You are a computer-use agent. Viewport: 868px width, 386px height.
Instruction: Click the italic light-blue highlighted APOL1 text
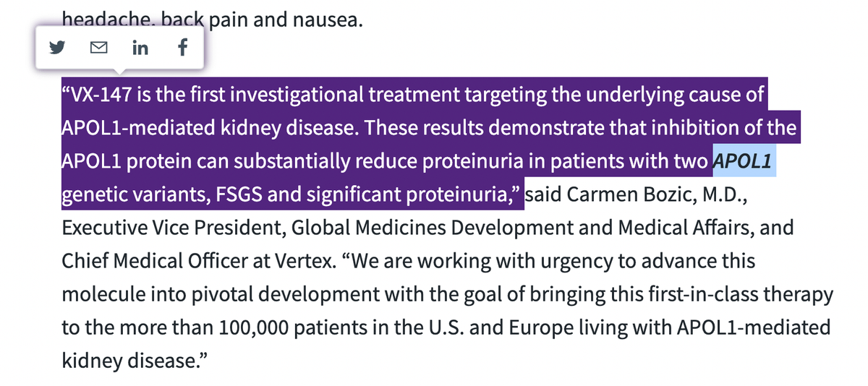tap(744, 161)
